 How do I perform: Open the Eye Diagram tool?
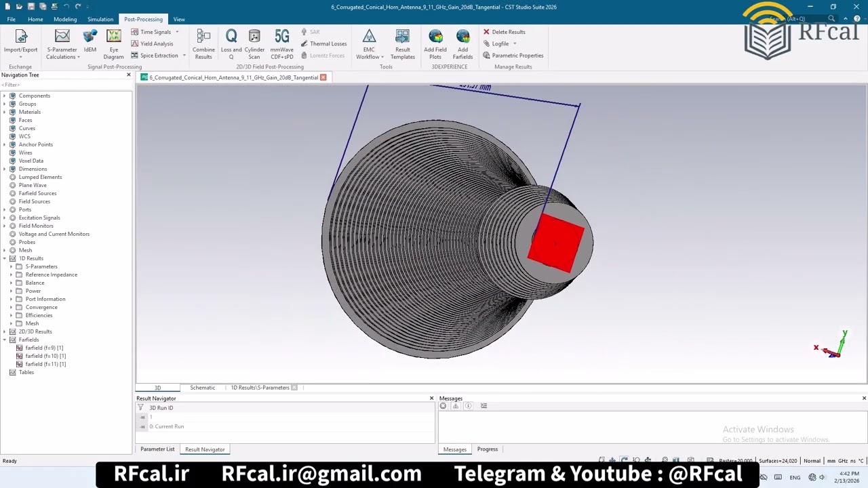click(114, 45)
